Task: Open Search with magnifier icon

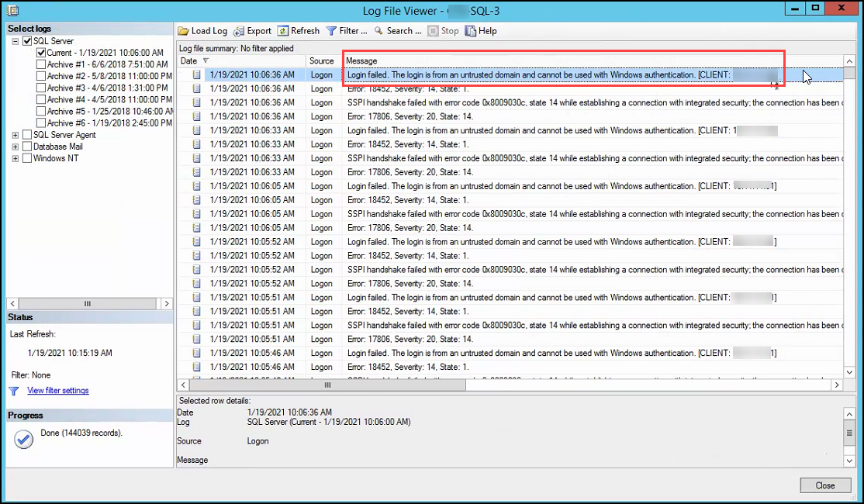Action: (x=378, y=31)
